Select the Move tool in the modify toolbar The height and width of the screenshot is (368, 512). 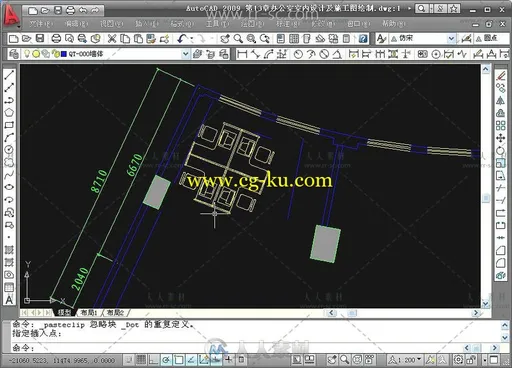pyautogui.click(x=501, y=138)
